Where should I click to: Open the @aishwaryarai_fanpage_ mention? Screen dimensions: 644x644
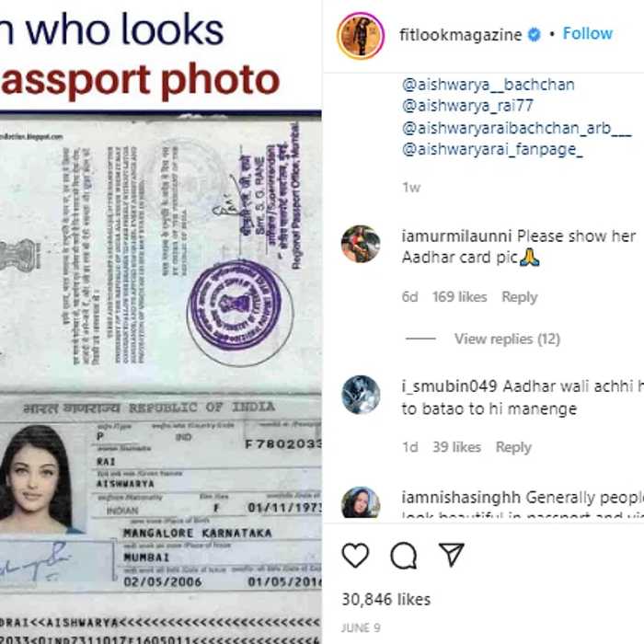[492, 149]
